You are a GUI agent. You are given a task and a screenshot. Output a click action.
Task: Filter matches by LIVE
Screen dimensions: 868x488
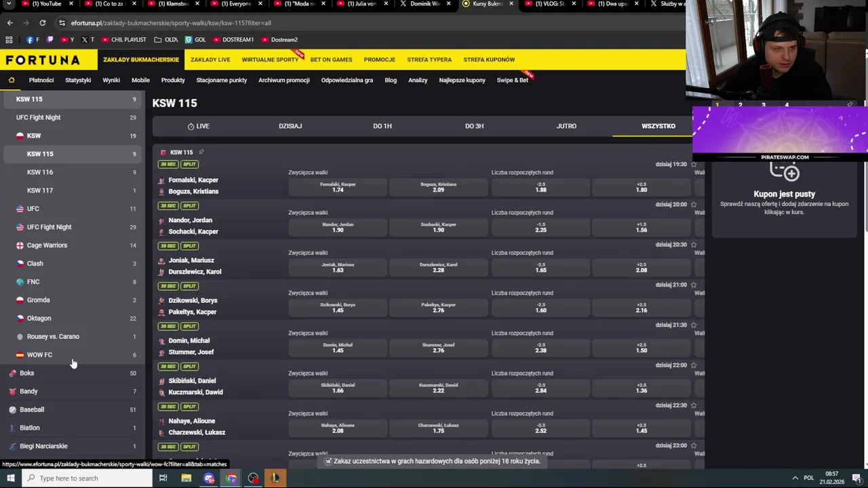198,126
